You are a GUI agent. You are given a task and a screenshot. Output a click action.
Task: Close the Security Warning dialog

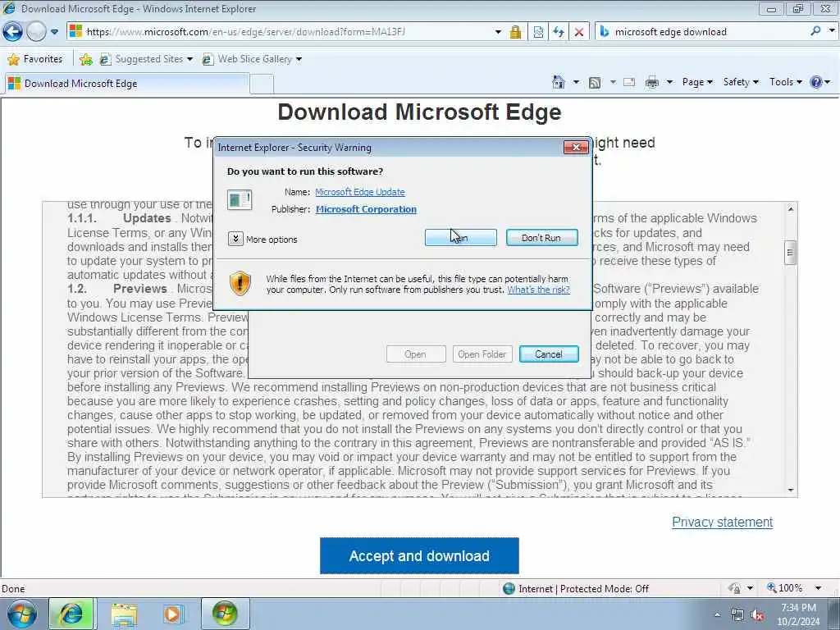pyautogui.click(x=576, y=147)
